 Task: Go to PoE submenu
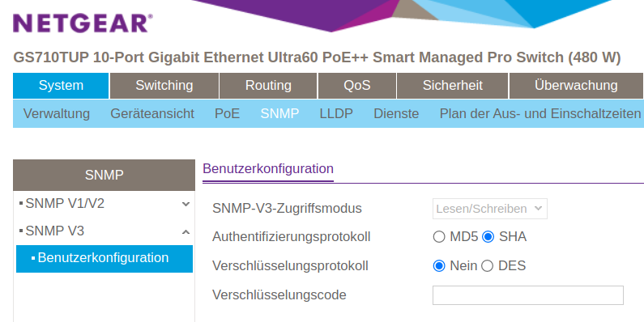(x=227, y=113)
